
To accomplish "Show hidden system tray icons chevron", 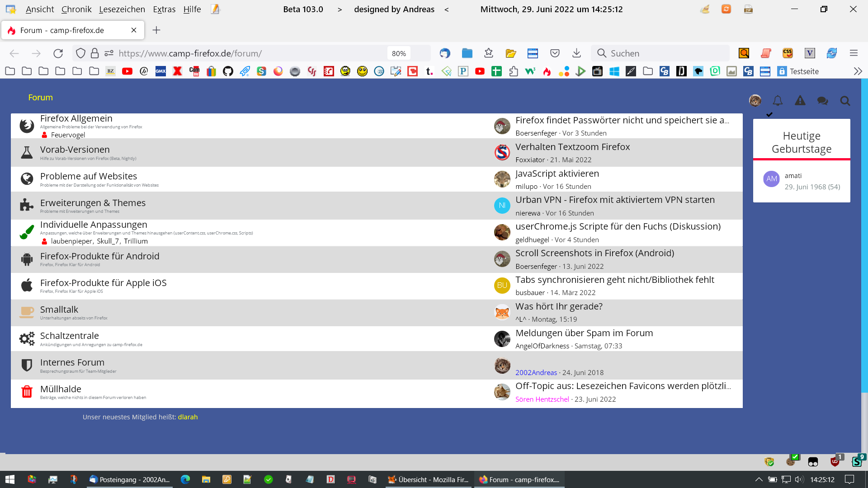I will pyautogui.click(x=759, y=479).
